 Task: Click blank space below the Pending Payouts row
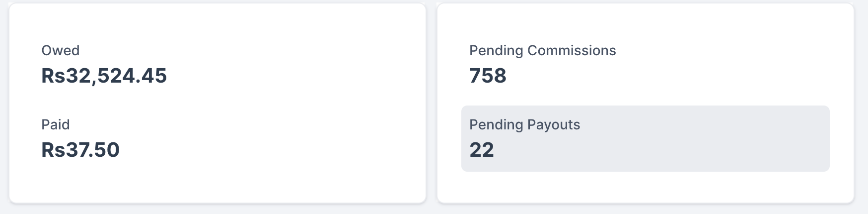coord(646,187)
